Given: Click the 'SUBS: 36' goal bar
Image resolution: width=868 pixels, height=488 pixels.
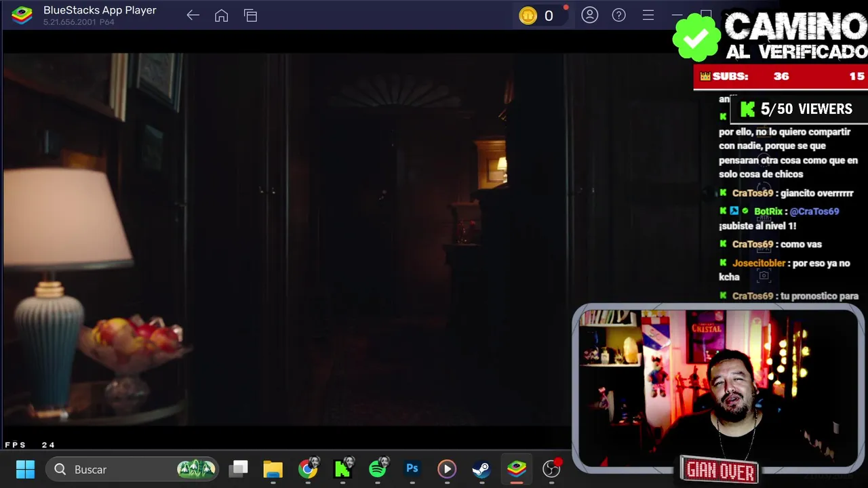Looking at the screenshot, I should coord(780,77).
